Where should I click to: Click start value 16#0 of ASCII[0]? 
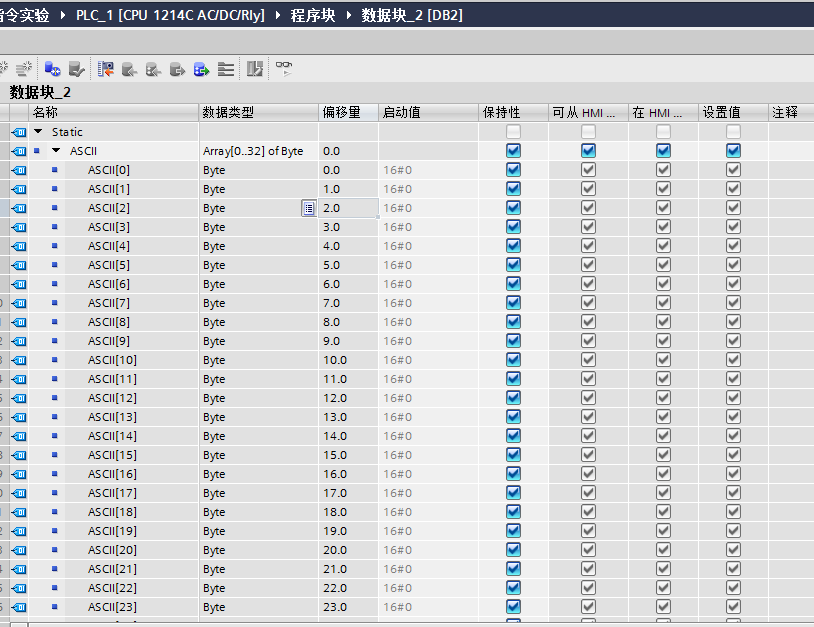pyautogui.click(x=398, y=170)
